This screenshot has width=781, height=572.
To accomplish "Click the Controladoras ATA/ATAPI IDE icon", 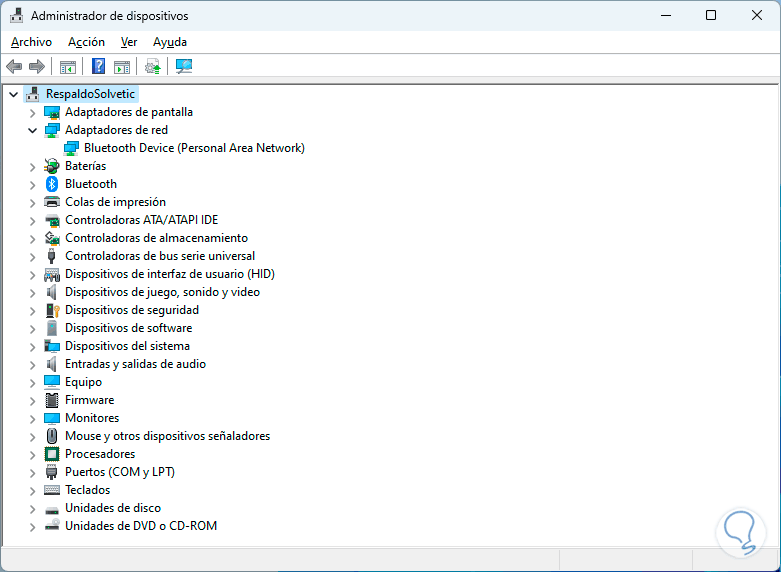I will [x=52, y=220].
